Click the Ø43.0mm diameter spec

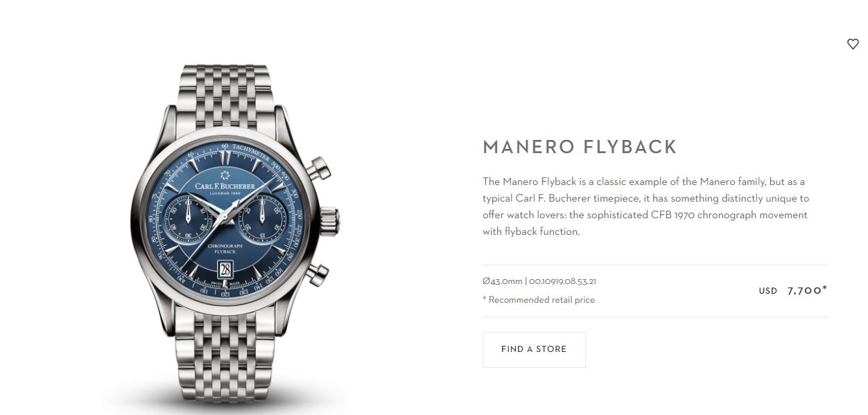(x=503, y=282)
